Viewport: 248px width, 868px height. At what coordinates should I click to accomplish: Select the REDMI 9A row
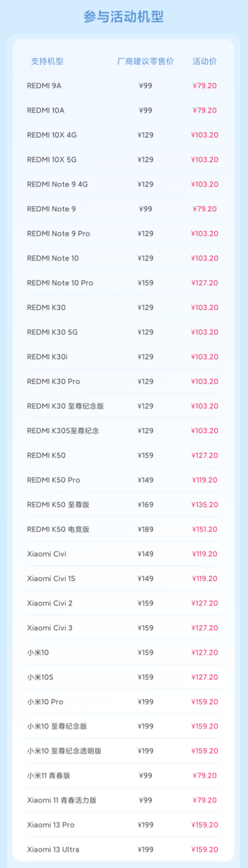(x=123, y=85)
